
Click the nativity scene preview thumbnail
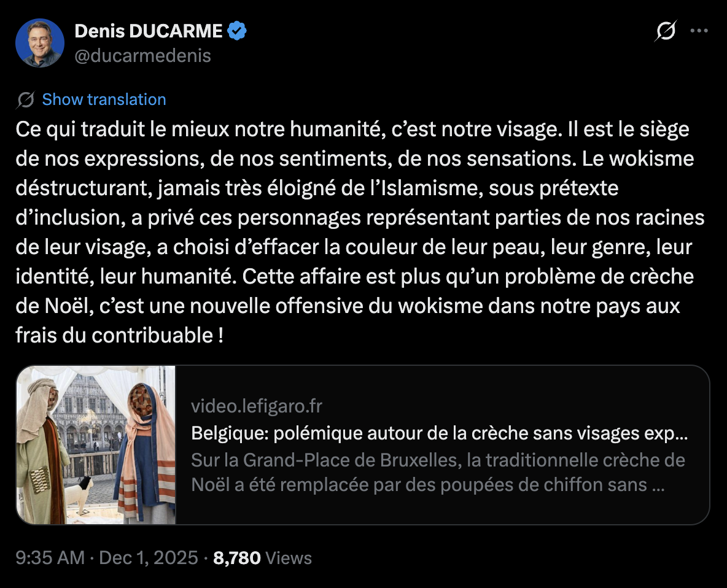pyautogui.click(x=96, y=444)
